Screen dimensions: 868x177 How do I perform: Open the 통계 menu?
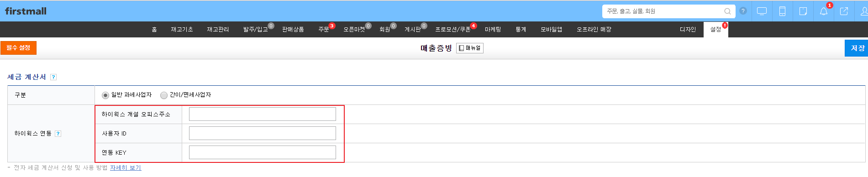tap(521, 29)
